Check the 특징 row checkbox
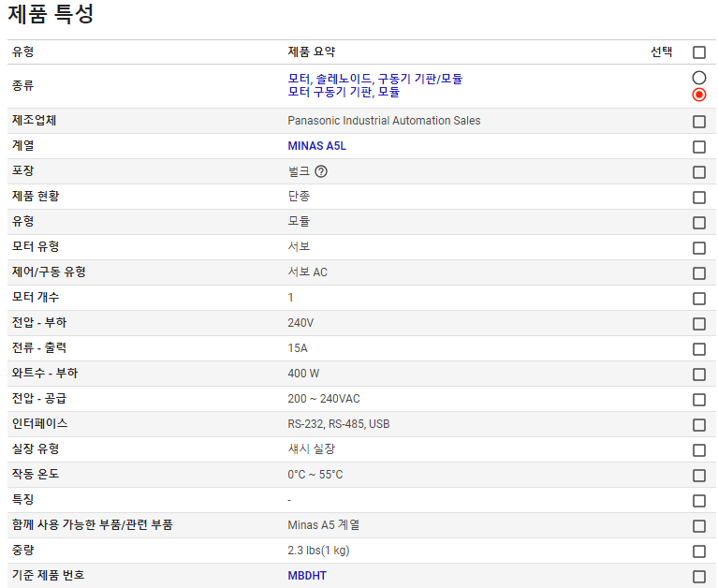 (698, 501)
